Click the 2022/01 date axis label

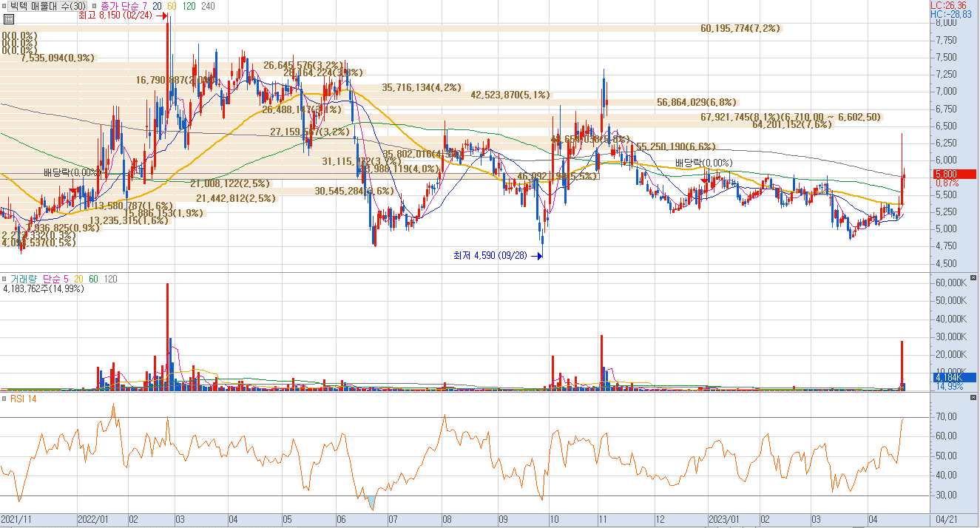93,519
